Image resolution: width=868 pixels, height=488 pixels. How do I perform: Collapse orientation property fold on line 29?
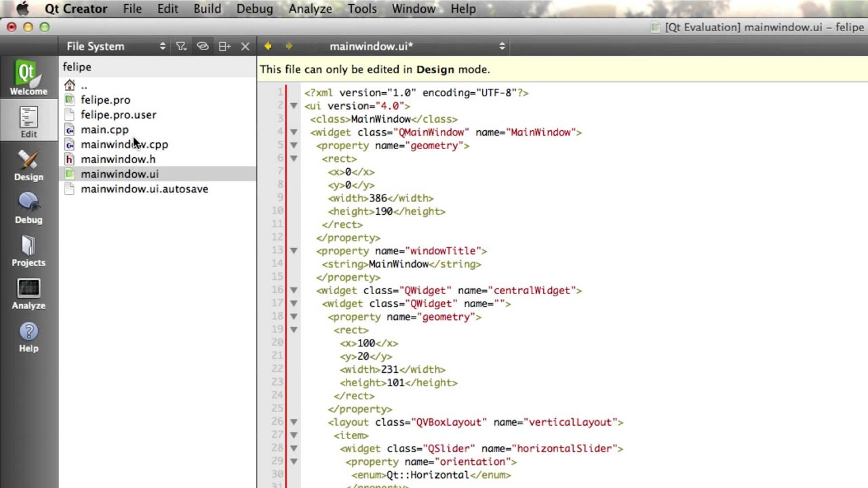pyautogui.click(x=294, y=462)
